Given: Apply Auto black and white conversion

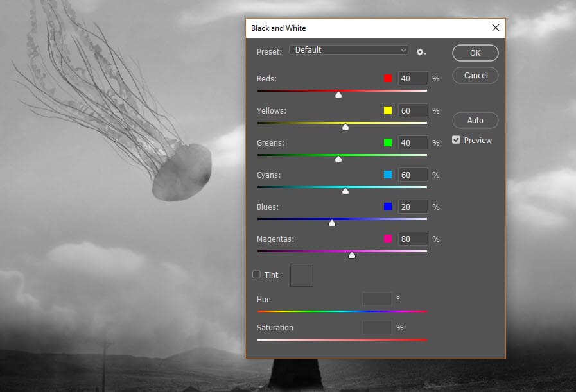Looking at the screenshot, I should tap(475, 120).
